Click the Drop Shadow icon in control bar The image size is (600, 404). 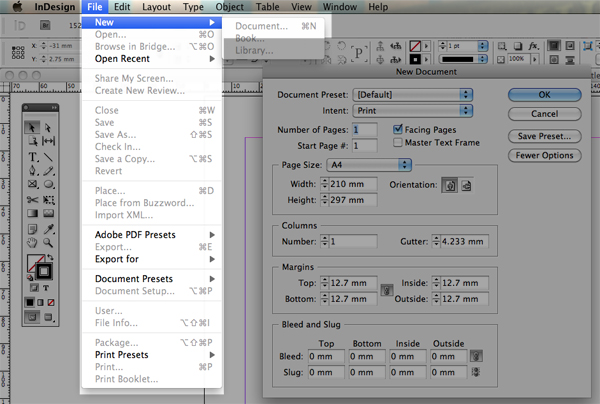point(517,46)
